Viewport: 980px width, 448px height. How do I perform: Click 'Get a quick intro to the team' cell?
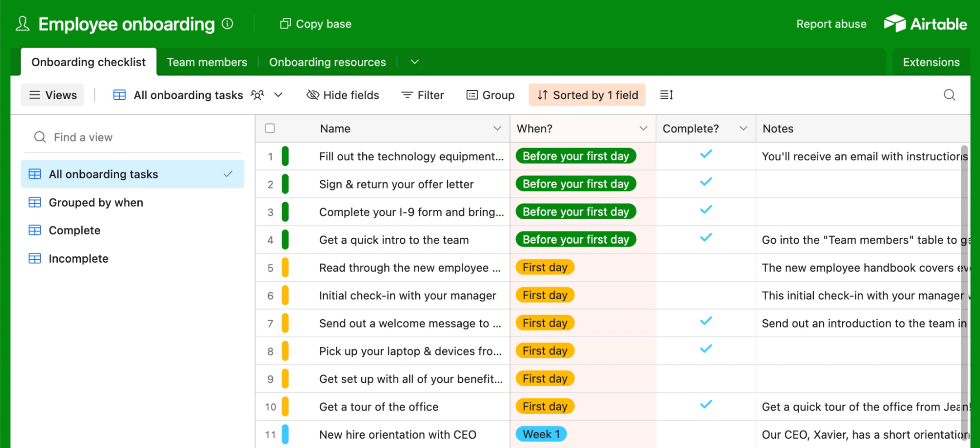tap(394, 240)
